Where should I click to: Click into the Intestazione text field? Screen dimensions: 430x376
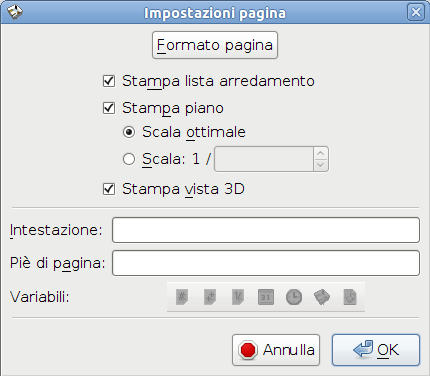[x=266, y=230]
